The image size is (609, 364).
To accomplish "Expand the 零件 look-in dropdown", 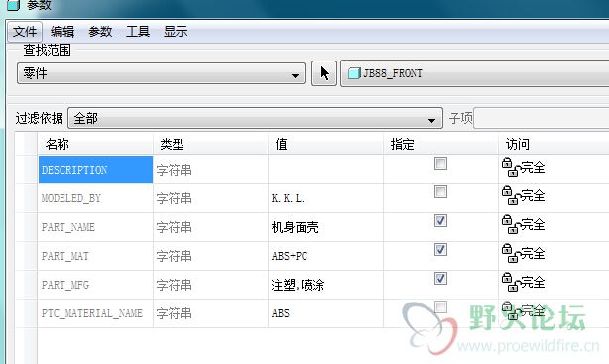I will pos(162,73).
